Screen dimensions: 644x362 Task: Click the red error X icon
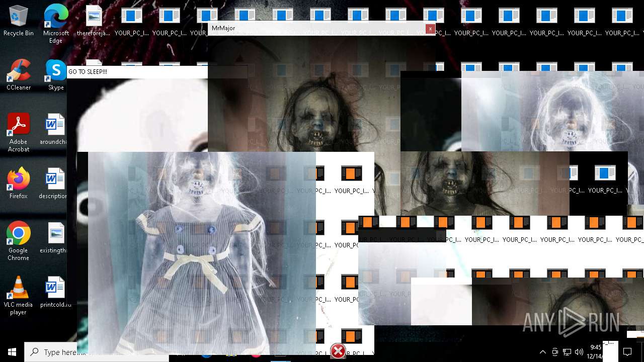[x=338, y=351]
